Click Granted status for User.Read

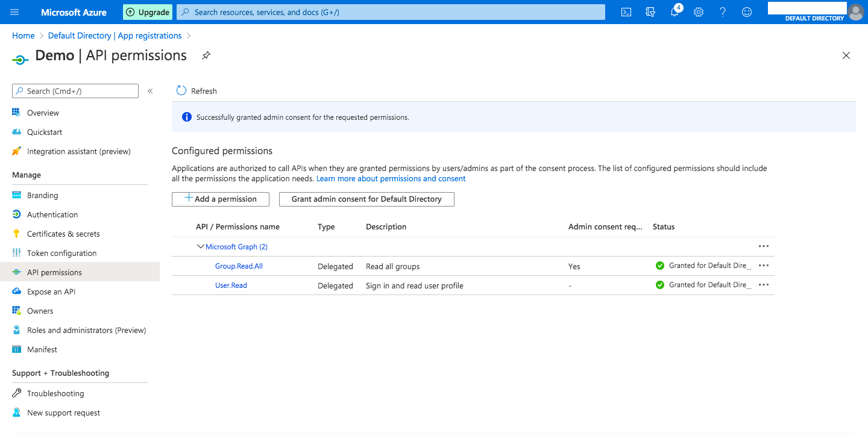tap(703, 285)
